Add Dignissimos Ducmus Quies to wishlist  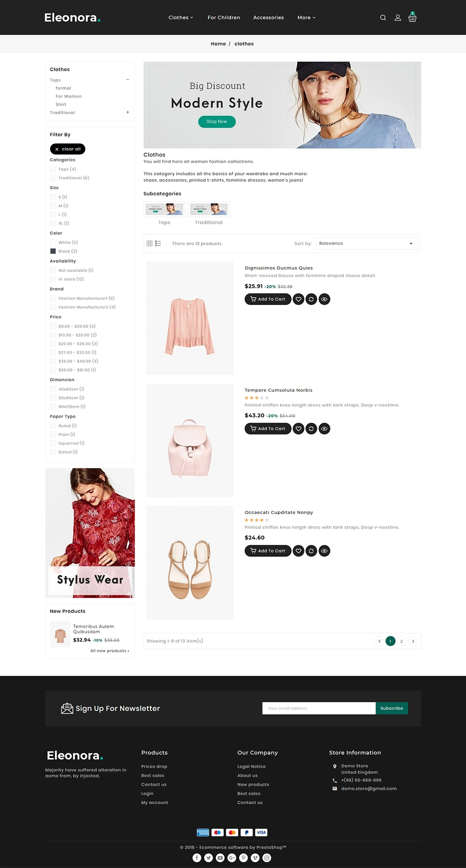299,299
